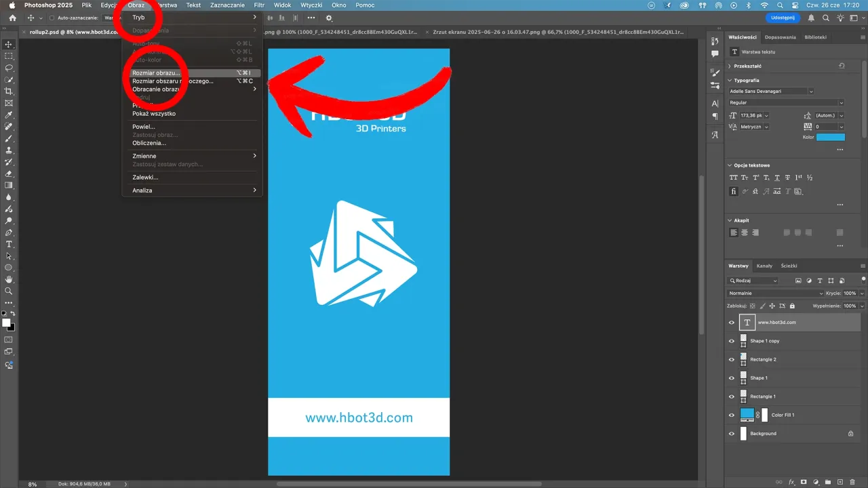This screenshot has width=868, height=488.
Task: Select the Zoom tool
Action: pos(8,289)
